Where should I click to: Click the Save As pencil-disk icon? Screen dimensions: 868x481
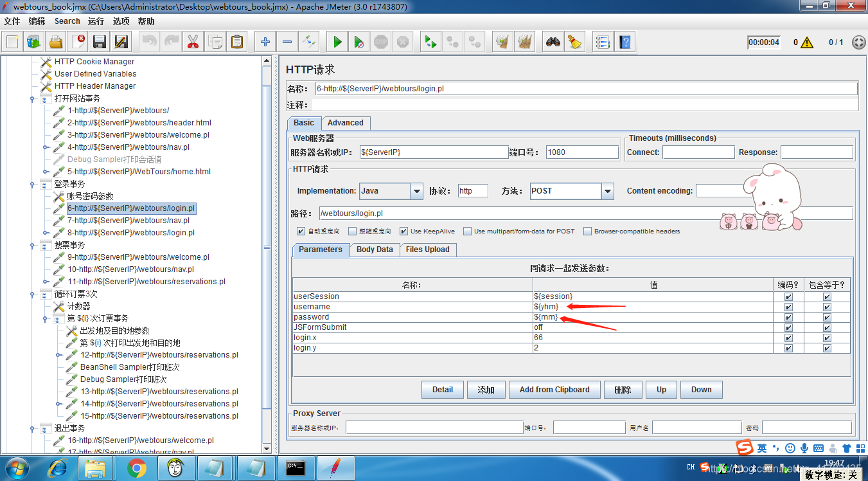pyautogui.click(x=121, y=42)
